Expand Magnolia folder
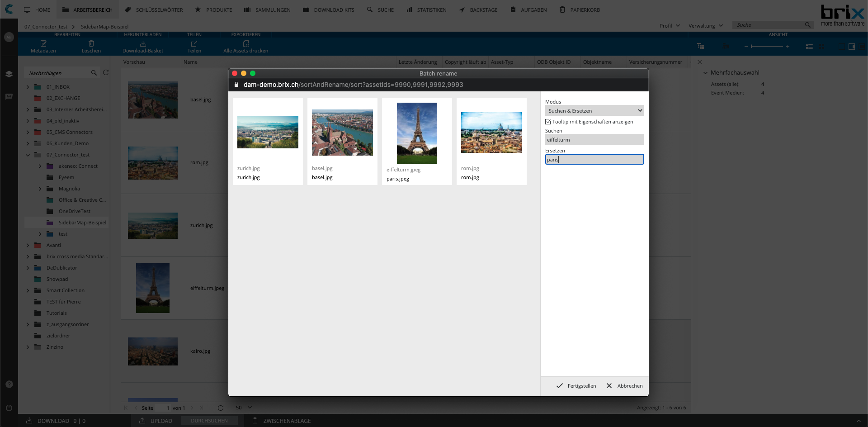This screenshot has width=868, height=427. coord(40,189)
